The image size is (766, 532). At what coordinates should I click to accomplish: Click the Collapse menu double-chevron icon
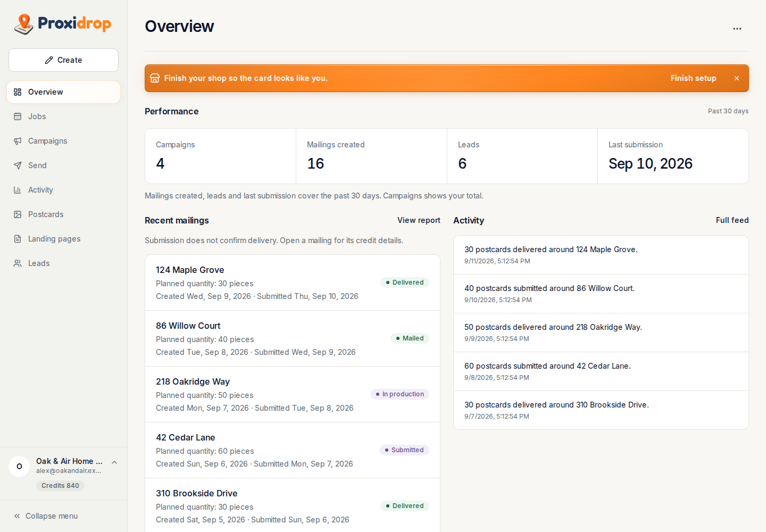(x=17, y=516)
